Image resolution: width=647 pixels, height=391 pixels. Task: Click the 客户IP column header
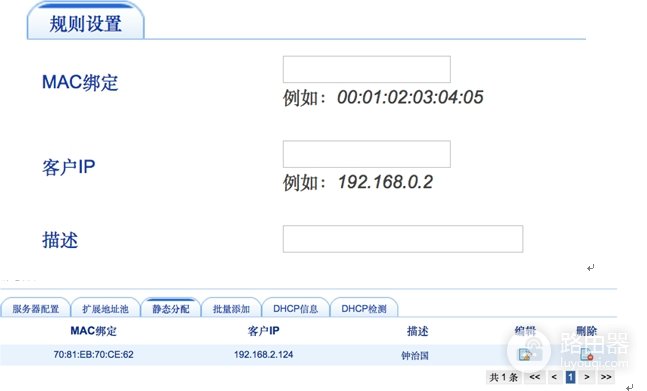point(263,331)
